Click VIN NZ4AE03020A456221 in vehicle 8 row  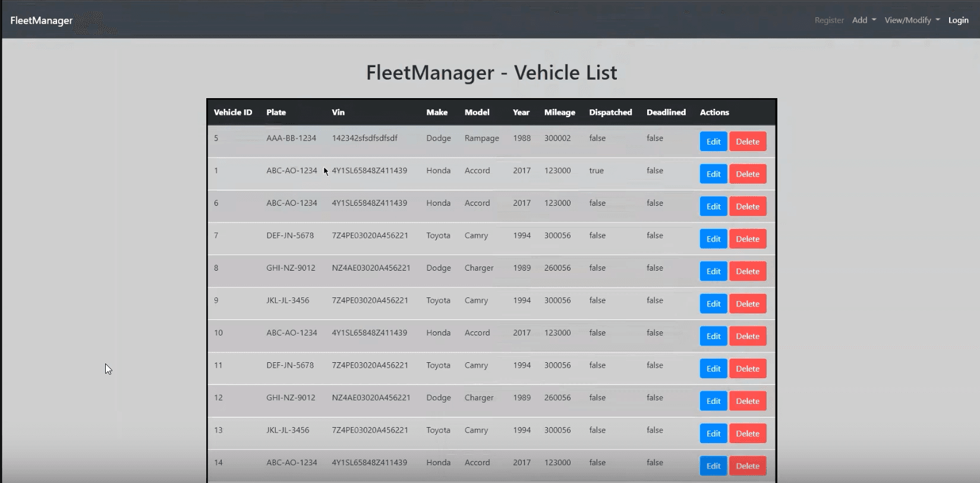[x=371, y=268]
